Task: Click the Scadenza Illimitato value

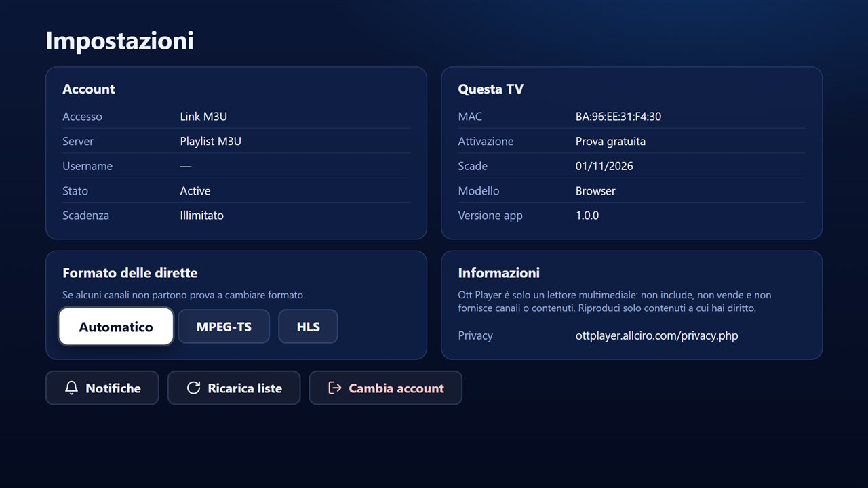Action: click(201, 216)
